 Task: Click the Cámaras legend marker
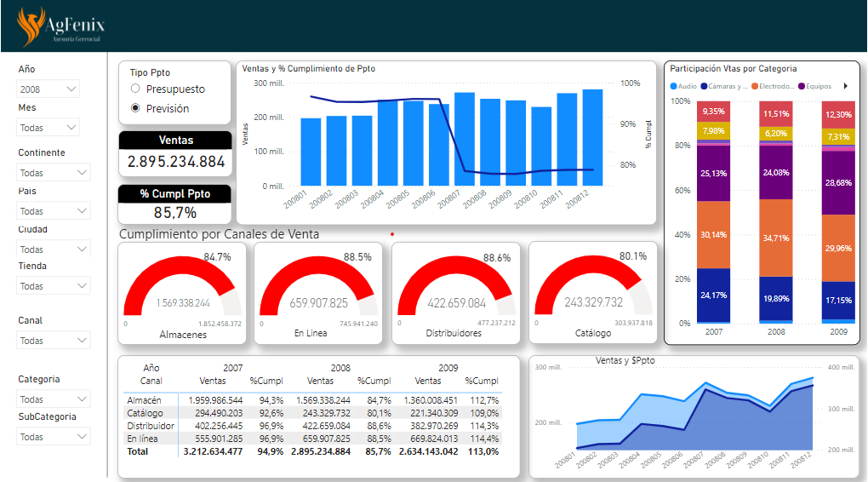click(704, 86)
